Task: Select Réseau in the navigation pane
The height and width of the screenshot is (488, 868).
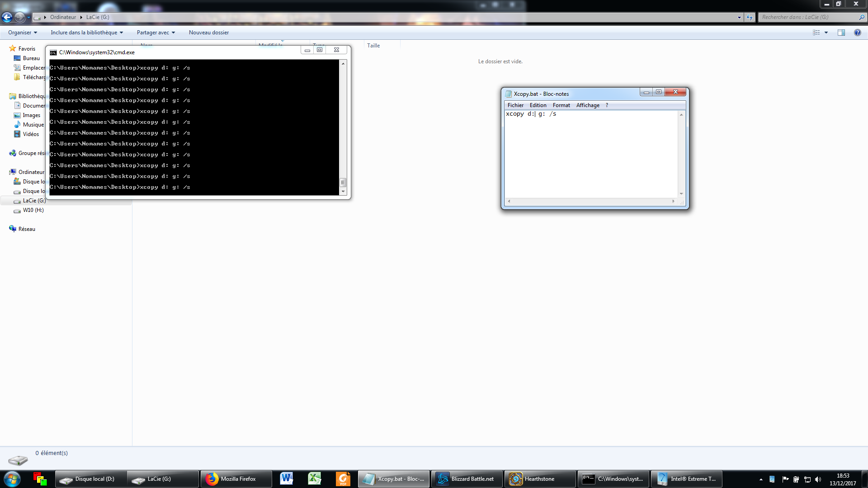Action: [27, 229]
